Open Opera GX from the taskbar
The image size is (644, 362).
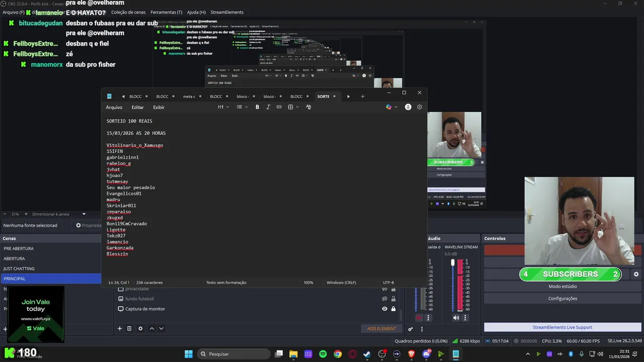coord(353,354)
